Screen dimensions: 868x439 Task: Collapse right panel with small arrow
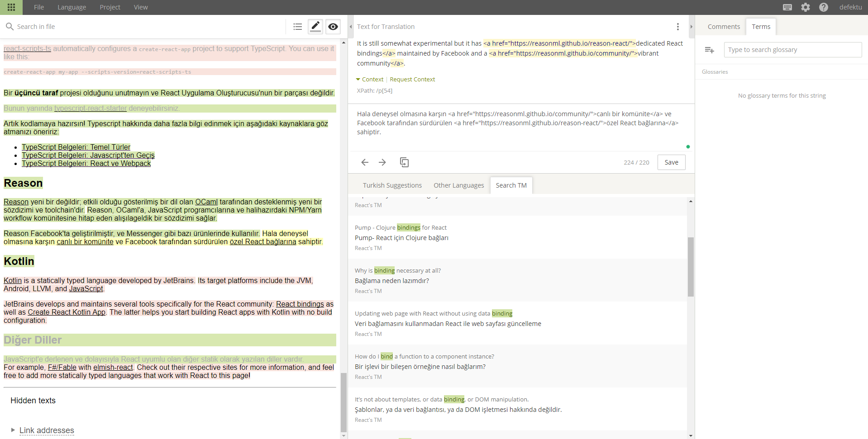pyautogui.click(x=691, y=27)
